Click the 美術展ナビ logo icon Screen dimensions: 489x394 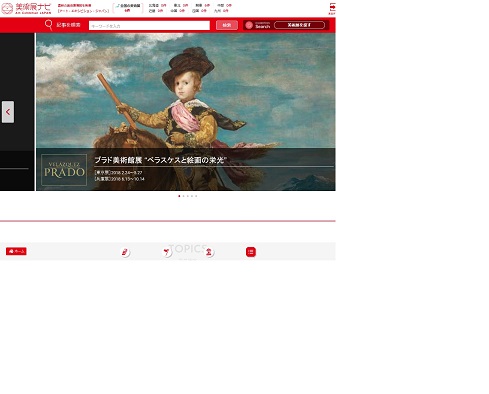click(x=7, y=9)
